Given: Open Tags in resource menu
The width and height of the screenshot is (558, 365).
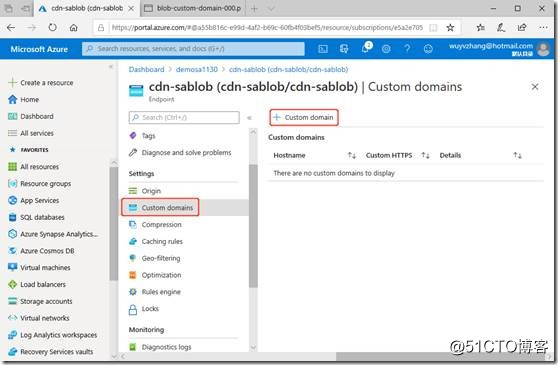Looking at the screenshot, I should [142, 136].
